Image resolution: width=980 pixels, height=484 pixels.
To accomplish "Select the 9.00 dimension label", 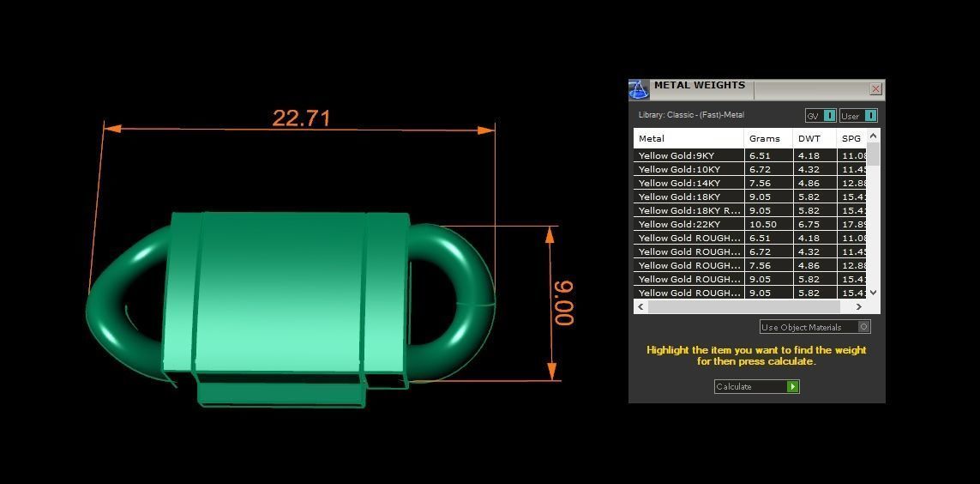I will pyautogui.click(x=564, y=303).
